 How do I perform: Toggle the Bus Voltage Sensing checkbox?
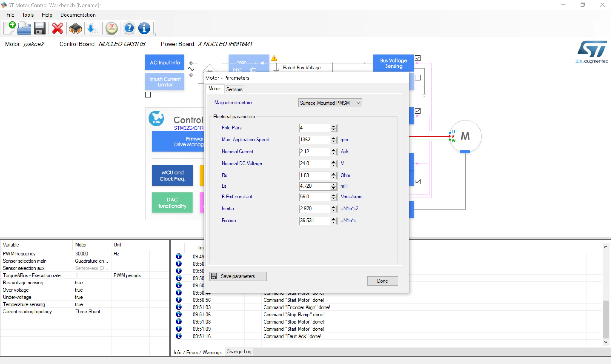coord(418,58)
